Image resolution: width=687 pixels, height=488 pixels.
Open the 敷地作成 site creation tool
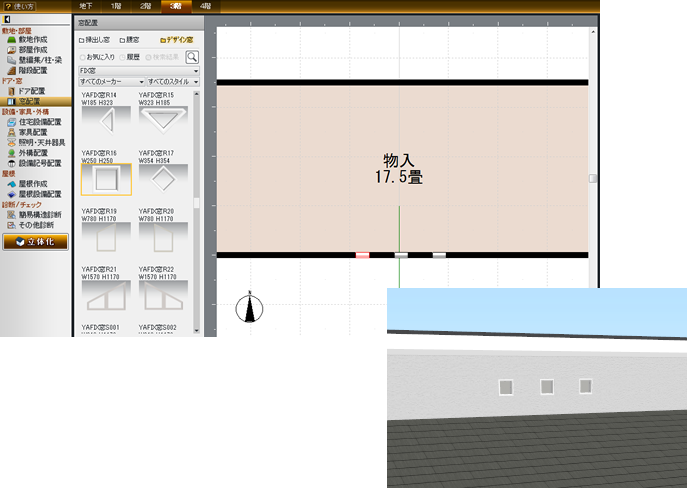click(x=28, y=39)
